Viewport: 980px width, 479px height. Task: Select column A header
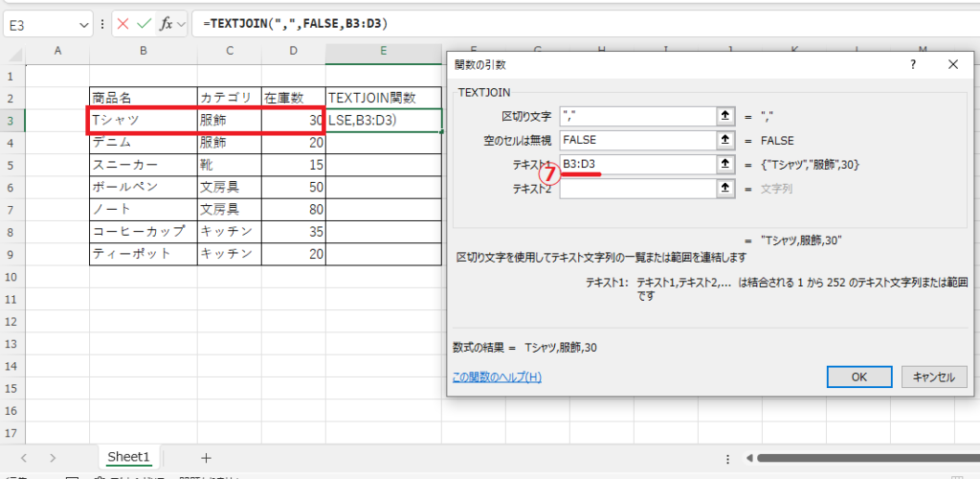[x=57, y=52]
